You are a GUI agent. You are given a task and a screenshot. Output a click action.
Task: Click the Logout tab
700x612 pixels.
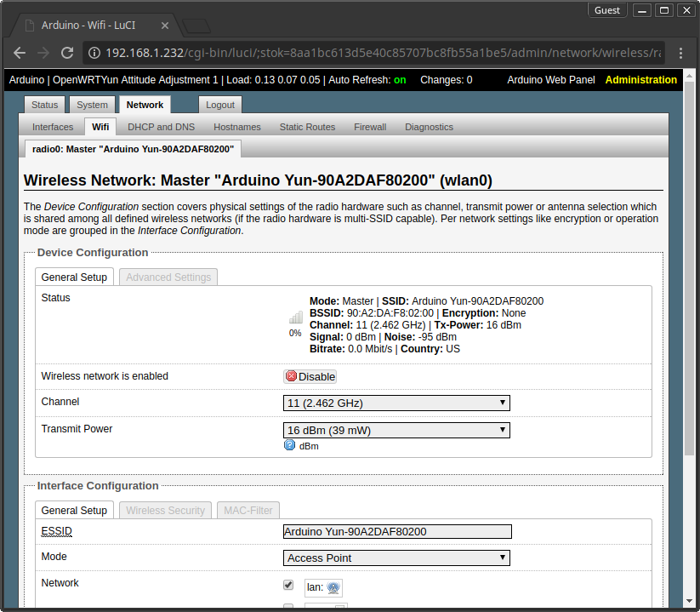pos(220,105)
